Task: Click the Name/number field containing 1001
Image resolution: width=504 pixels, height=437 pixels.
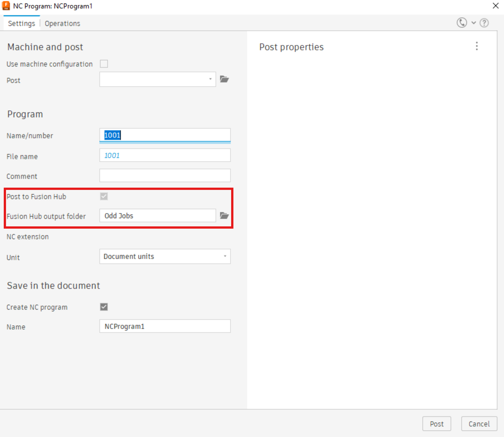Action: point(165,135)
